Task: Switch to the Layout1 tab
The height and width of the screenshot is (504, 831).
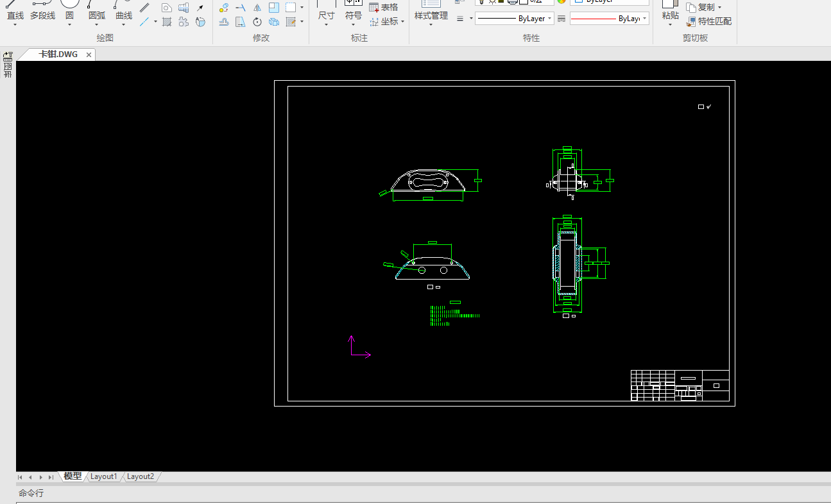Action: pyautogui.click(x=103, y=476)
